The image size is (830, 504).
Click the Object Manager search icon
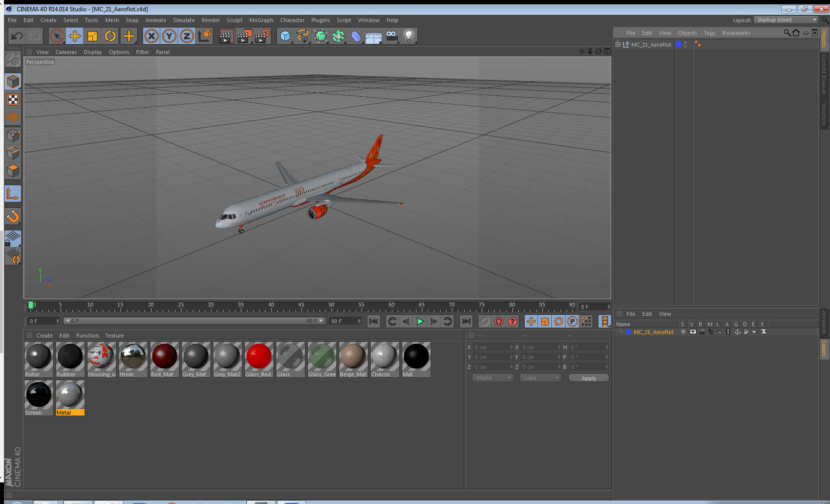coord(787,33)
